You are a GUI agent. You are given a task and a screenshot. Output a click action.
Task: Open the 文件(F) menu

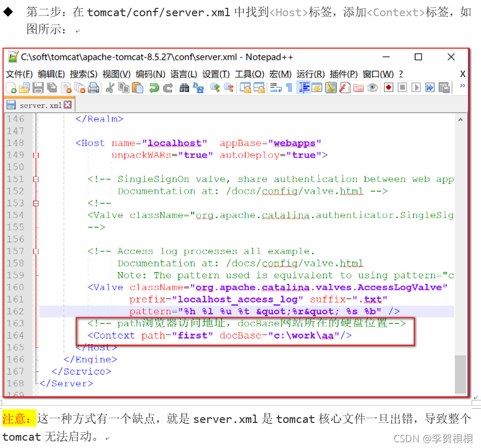coord(19,74)
